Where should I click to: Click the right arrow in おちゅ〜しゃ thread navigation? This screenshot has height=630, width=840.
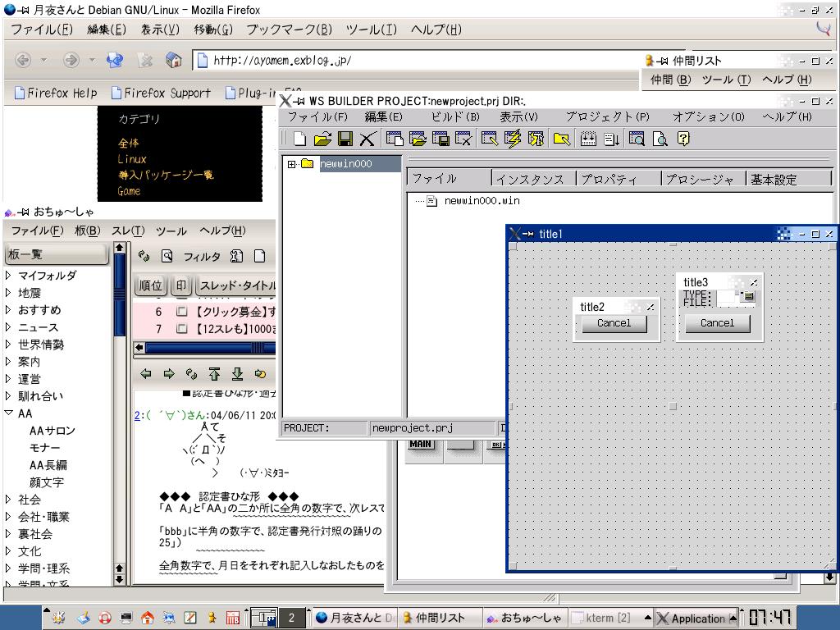click(x=169, y=374)
